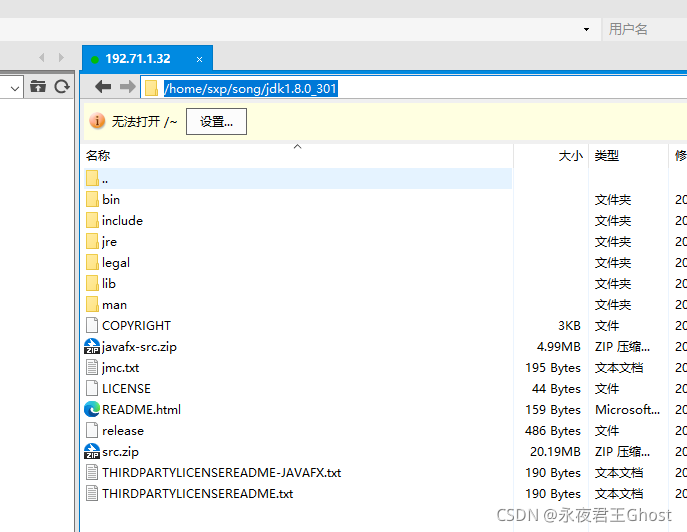Select the 'include' folder name
This screenshot has height=532, width=687.
[122, 220]
